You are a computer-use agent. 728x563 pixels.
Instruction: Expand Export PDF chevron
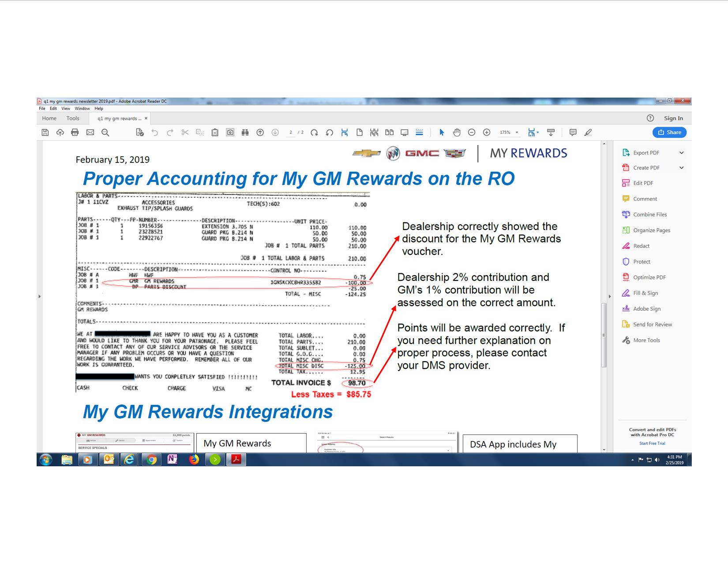(682, 153)
